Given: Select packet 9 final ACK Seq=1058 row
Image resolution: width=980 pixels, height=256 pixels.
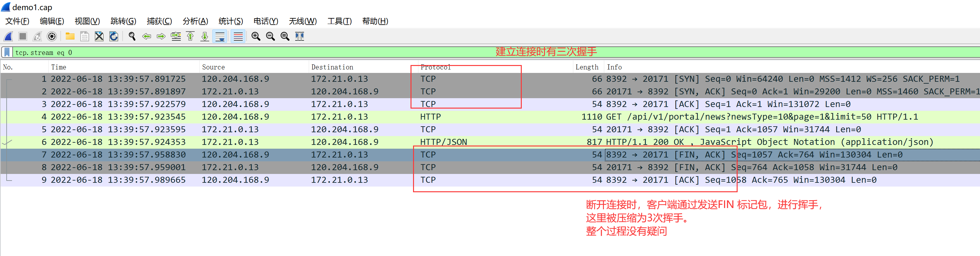Looking at the screenshot, I should pyautogui.click(x=490, y=180).
